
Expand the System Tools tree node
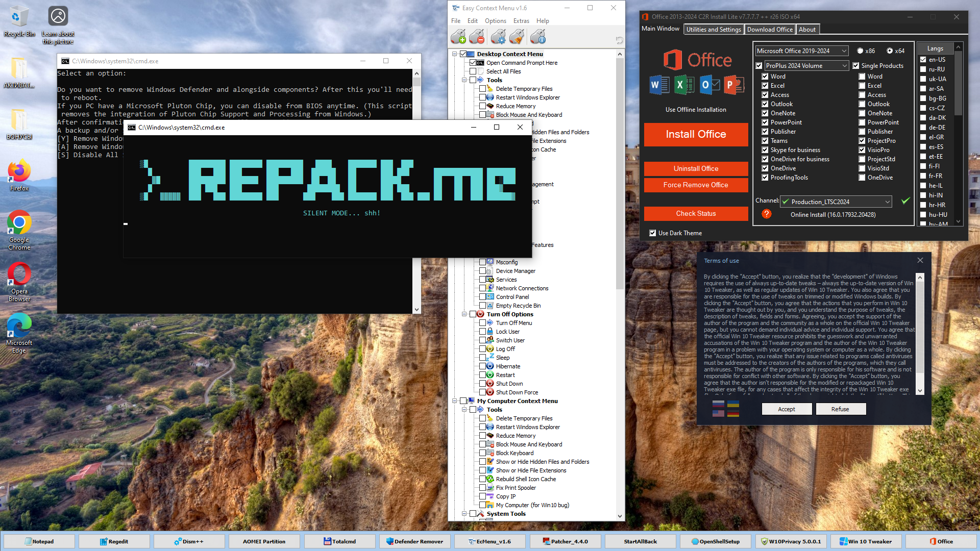464,514
